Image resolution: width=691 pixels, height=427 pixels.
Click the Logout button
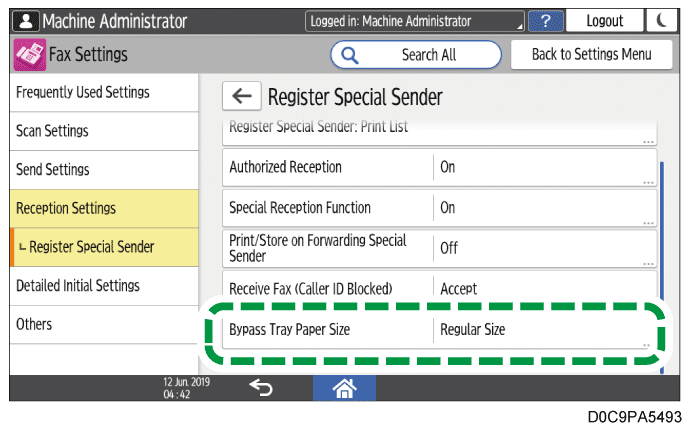(605, 20)
